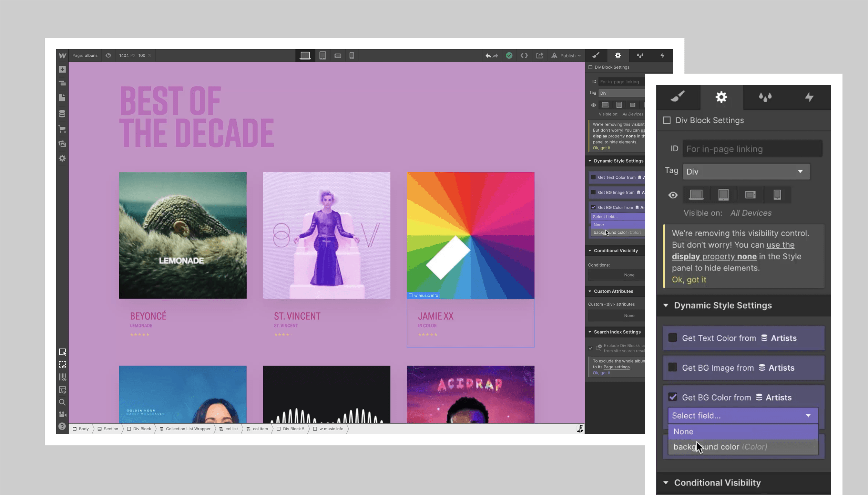This screenshot has height=495, width=868.
Task: Choose None option in enlarged dropdown
Action: point(743,432)
